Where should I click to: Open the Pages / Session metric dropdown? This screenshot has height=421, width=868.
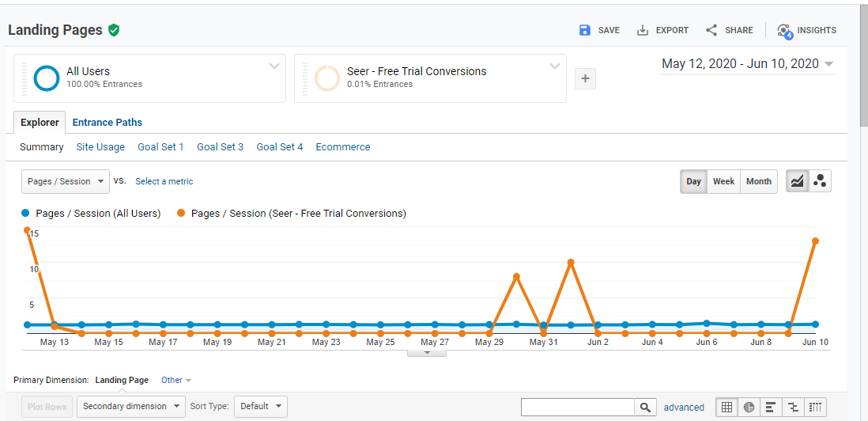tap(65, 181)
